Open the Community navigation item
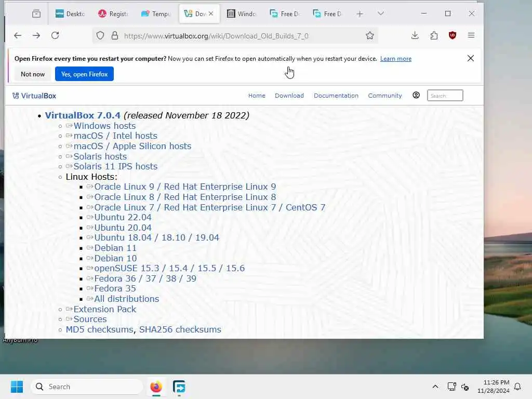The width and height of the screenshot is (532, 399). click(x=385, y=96)
